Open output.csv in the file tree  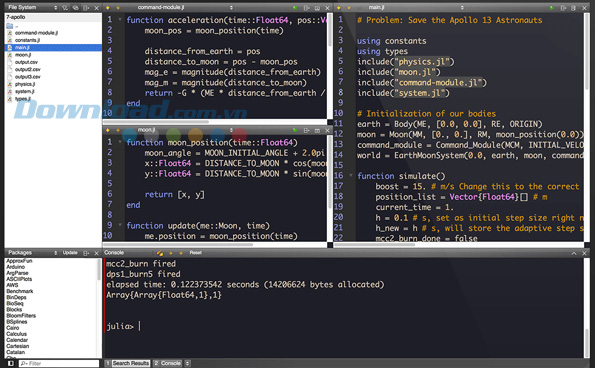point(54,62)
